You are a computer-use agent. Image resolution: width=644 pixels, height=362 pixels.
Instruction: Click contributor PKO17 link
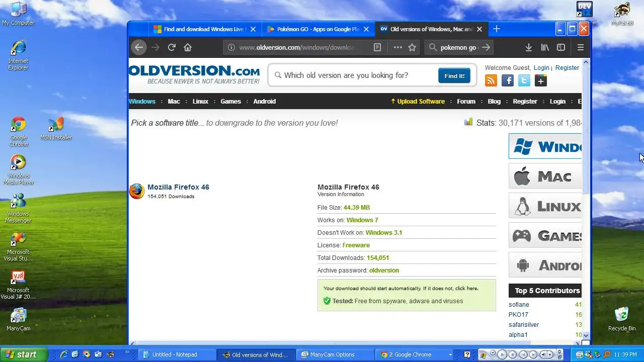click(518, 315)
